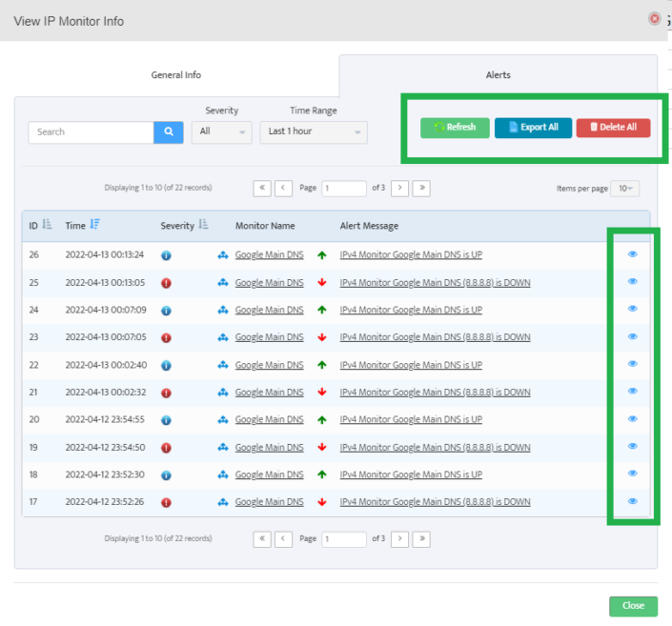The height and width of the screenshot is (626, 672).
Task: View details of alert ID 26
Action: pos(633,254)
